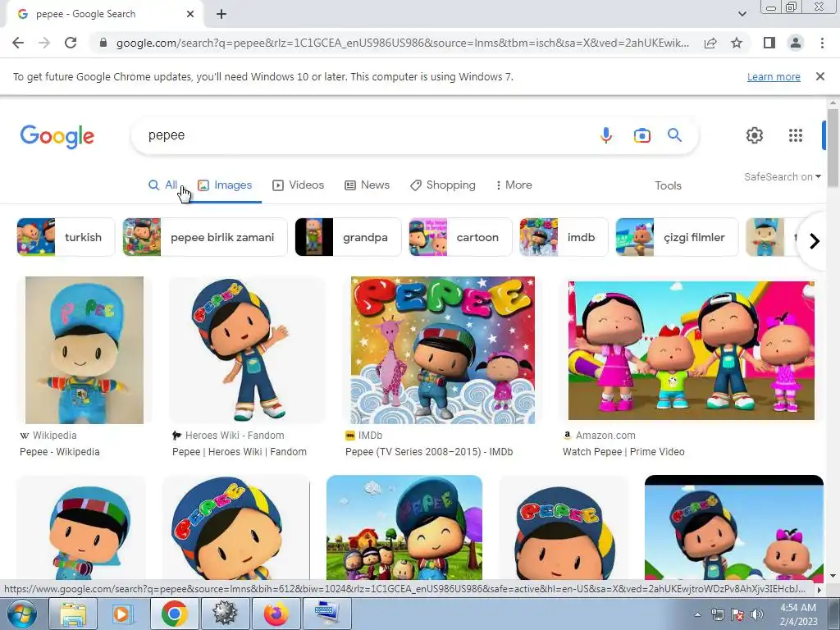840x630 pixels.
Task: Open the IMDb Pepee poster image
Action: [442, 349]
